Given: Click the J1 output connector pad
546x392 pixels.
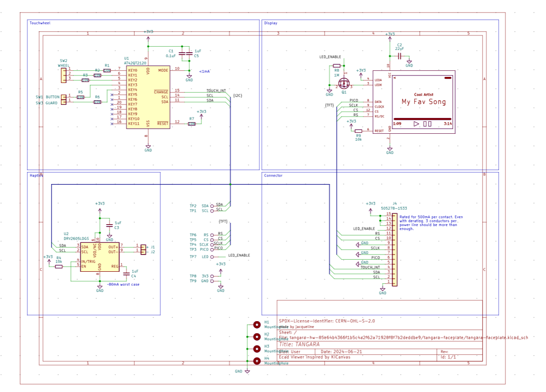Looking at the screenshot, I should [x=143, y=247].
